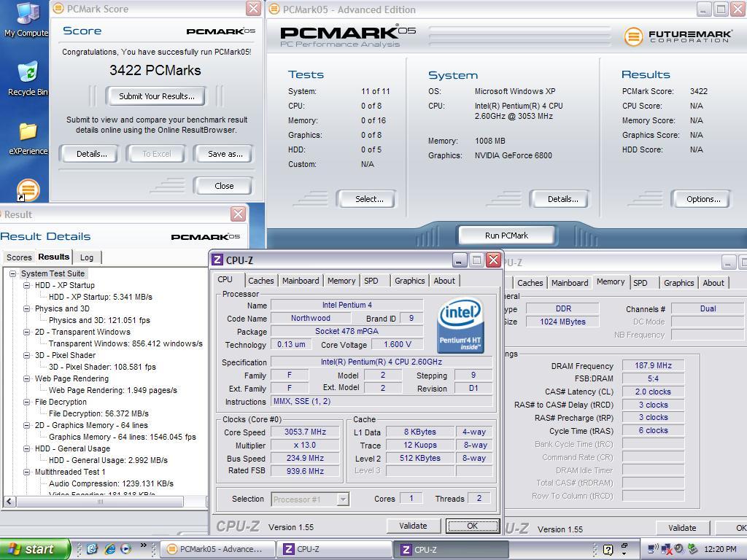Click the help question-mark icon on the taskbar

(x=608, y=550)
